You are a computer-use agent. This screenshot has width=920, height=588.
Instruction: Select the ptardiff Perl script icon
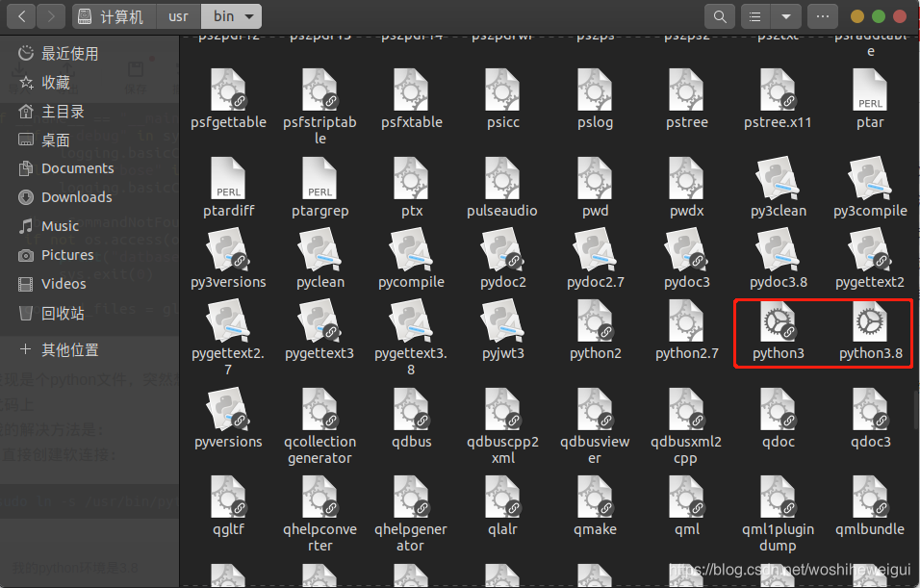coord(228,178)
